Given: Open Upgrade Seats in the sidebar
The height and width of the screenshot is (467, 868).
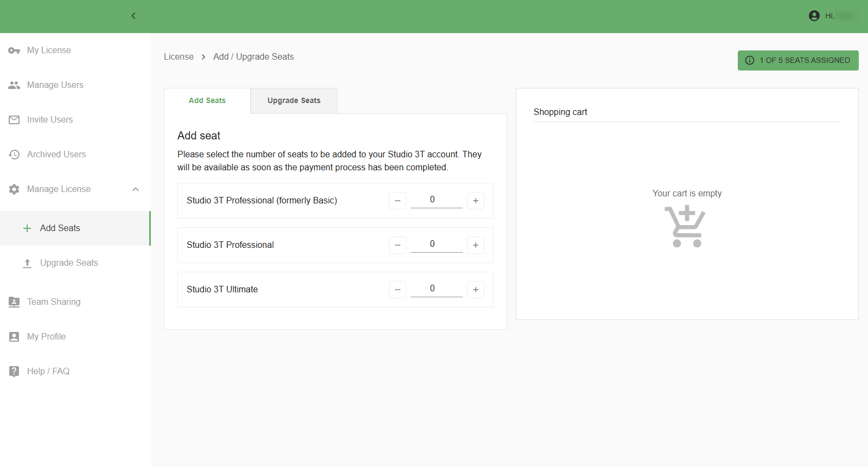Looking at the screenshot, I should click(x=69, y=263).
